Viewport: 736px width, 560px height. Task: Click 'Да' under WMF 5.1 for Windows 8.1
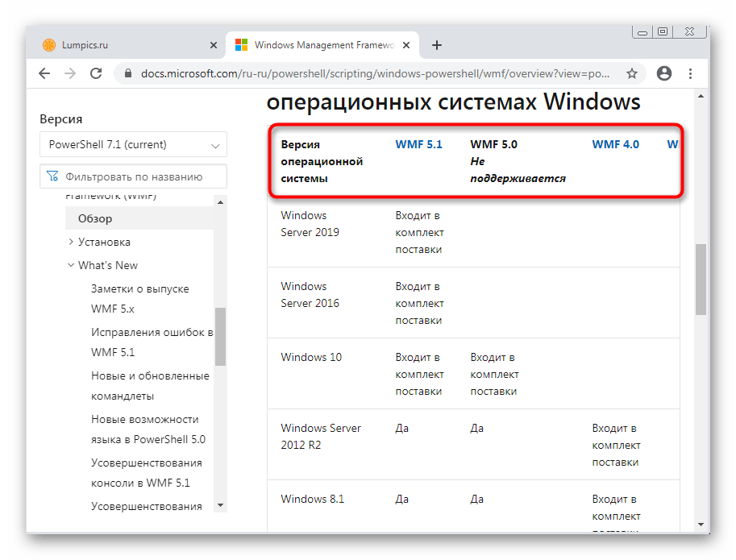tap(401, 499)
